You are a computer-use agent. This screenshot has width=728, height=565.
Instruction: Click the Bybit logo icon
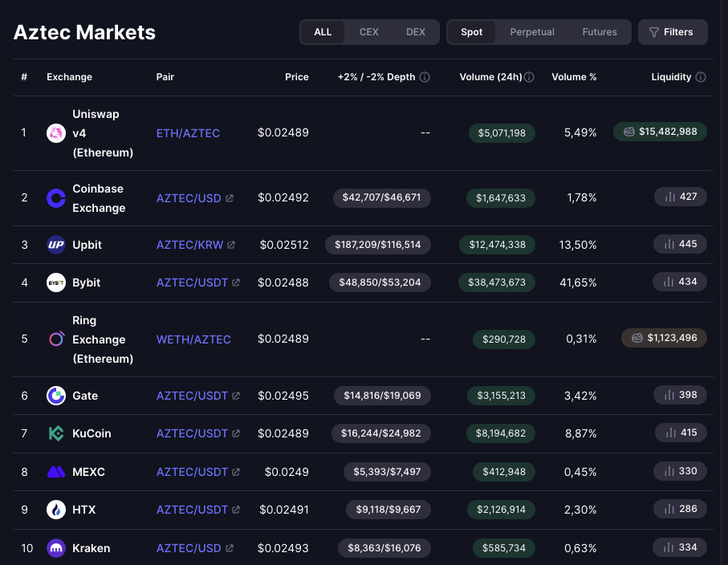tap(56, 282)
